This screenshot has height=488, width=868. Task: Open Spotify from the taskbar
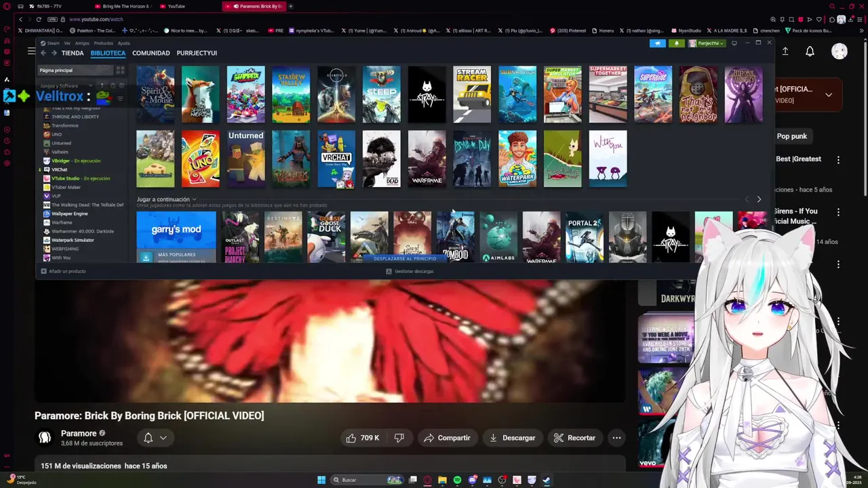tap(457, 480)
